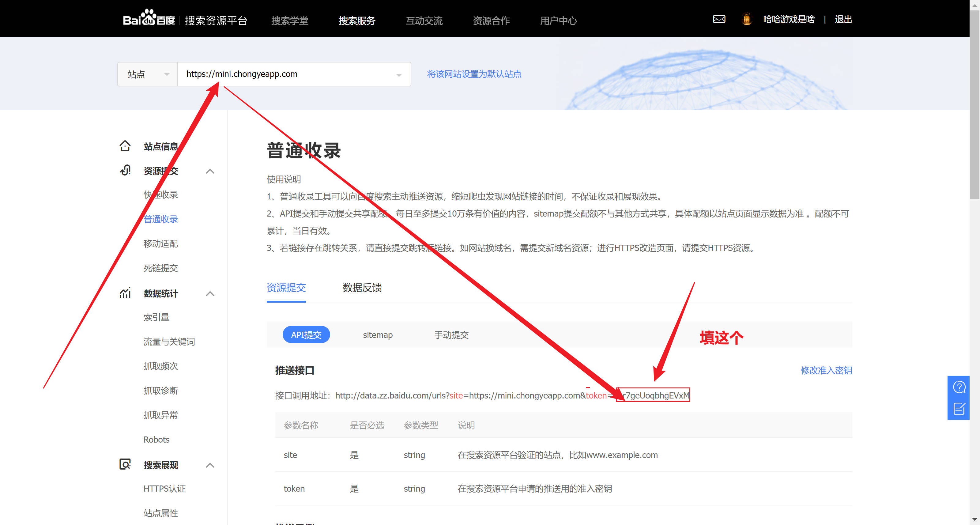980x525 pixels.
Task: Open 资源合作 in top navigation
Action: click(x=491, y=21)
